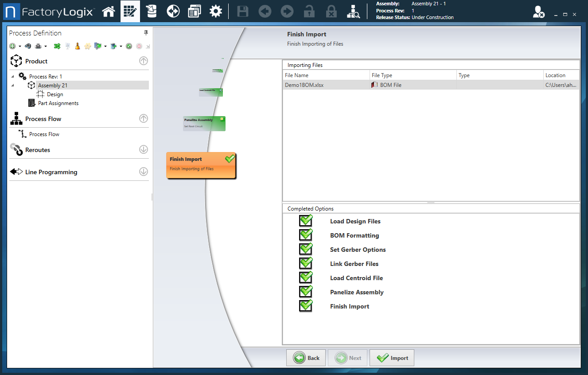Screen dimensions: 588x375
Task: Go to the Home screen icon
Action: click(x=109, y=12)
